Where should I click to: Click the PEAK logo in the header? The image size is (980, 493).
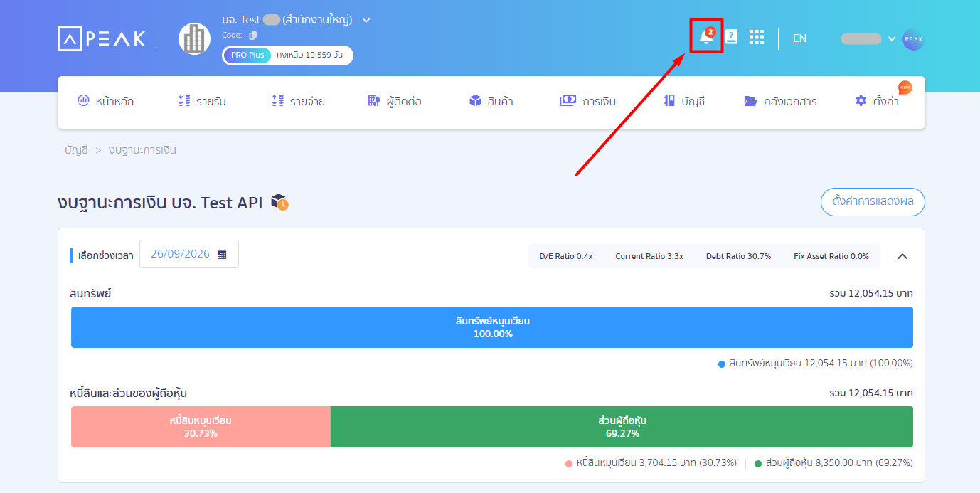101,38
